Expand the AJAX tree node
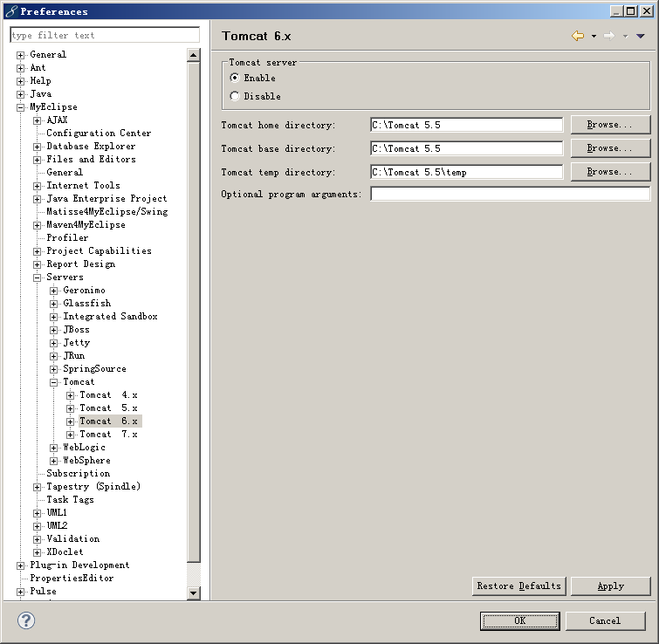The height and width of the screenshot is (644, 659). tap(37, 120)
